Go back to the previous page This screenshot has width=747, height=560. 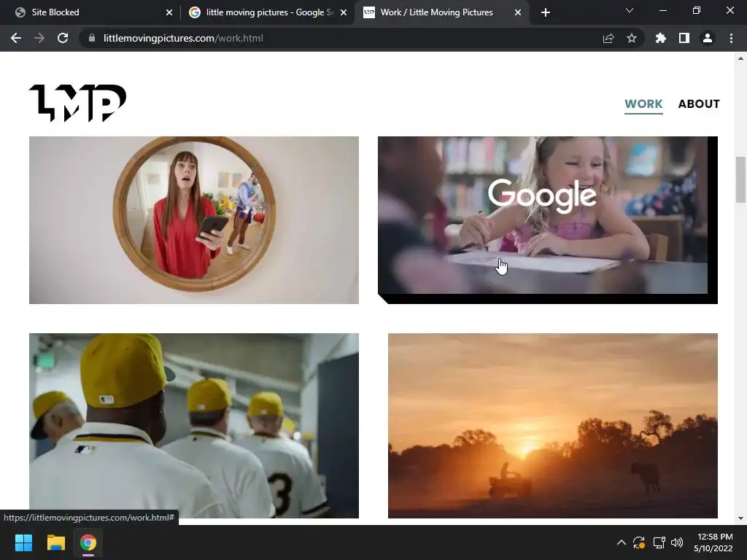click(x=16, y=38)
